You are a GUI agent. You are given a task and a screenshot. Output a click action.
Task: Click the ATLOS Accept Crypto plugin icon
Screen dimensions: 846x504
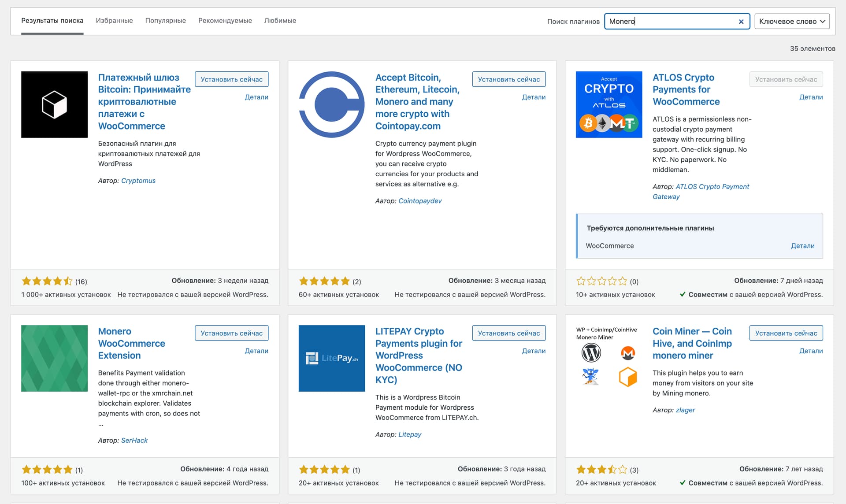[609, 104]
